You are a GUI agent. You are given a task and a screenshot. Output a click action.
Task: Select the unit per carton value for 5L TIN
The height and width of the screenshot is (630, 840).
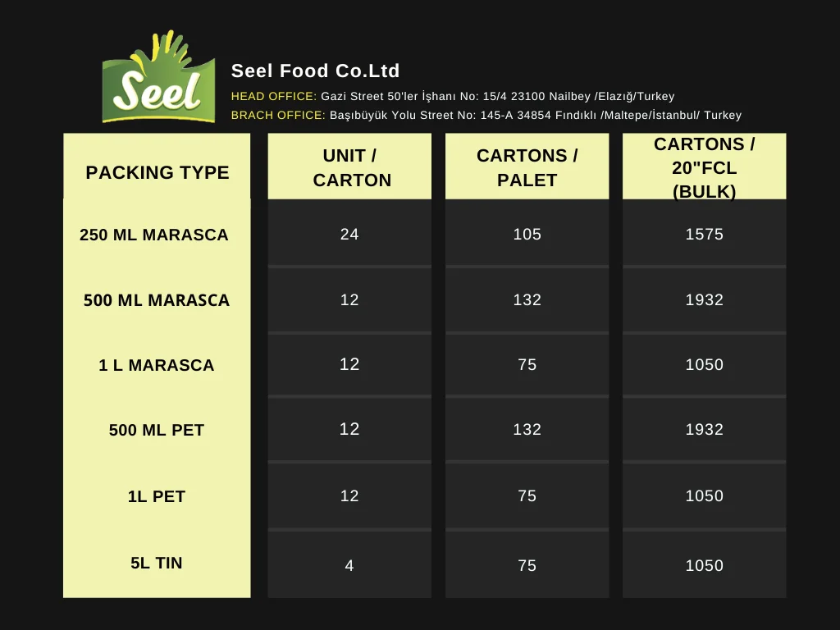[349, 565]
